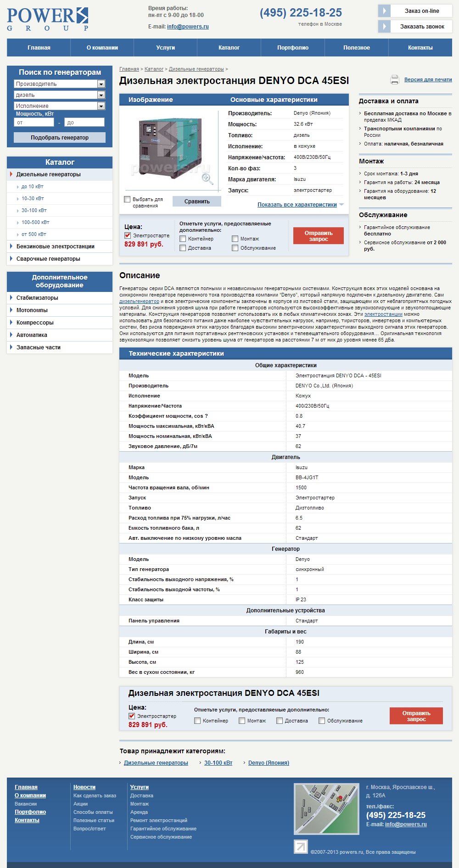The width and height of the screenshot is (459, 868).
Task: Check Обслуживание in the bottom order block
Action: (322, 721)
